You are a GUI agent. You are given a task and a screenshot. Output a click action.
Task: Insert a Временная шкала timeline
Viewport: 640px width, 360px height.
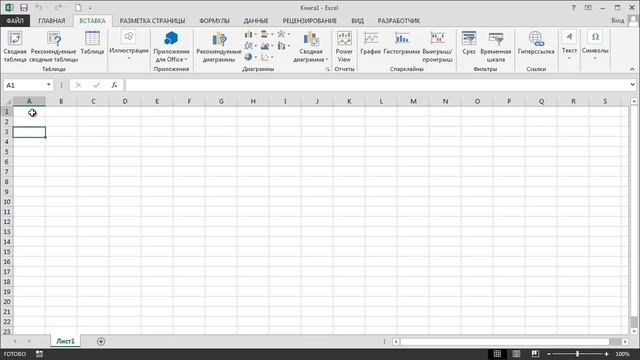(496, 47)
